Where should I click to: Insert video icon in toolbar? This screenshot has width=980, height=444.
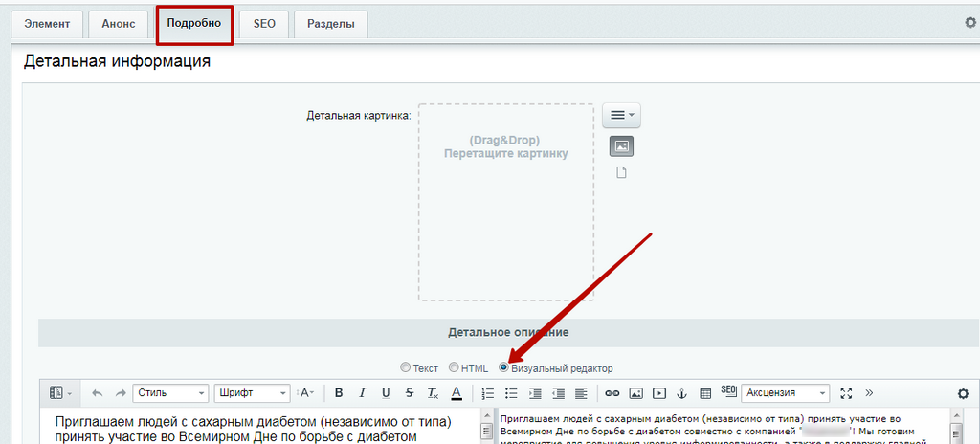[658, 392]
